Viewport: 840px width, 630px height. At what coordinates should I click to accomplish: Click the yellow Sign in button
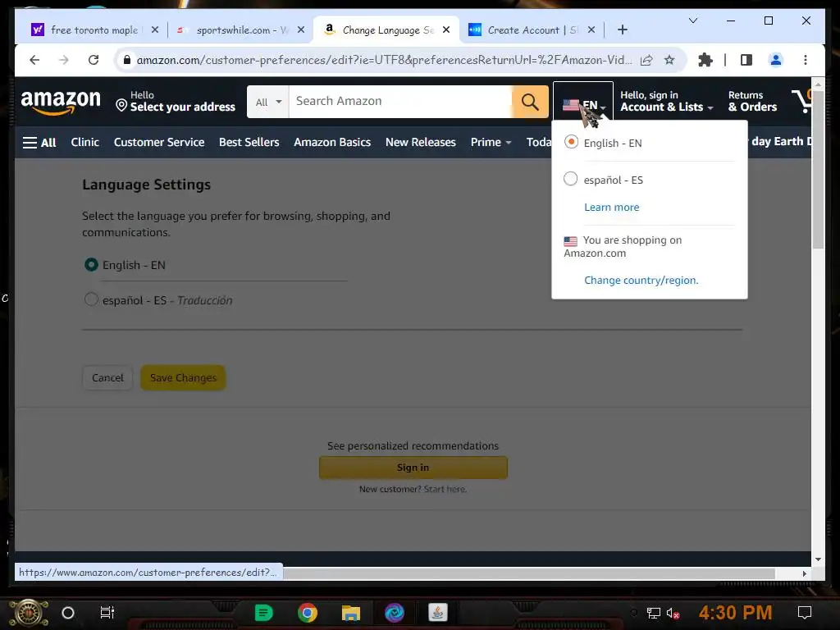[x=413, y=468]
